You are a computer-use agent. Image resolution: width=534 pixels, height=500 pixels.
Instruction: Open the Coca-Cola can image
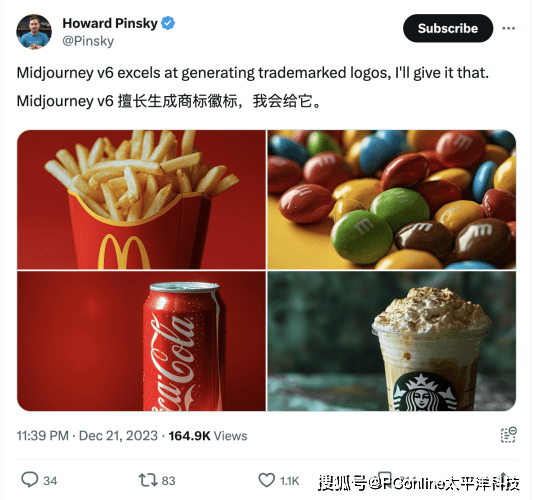(x=141, y=341)
